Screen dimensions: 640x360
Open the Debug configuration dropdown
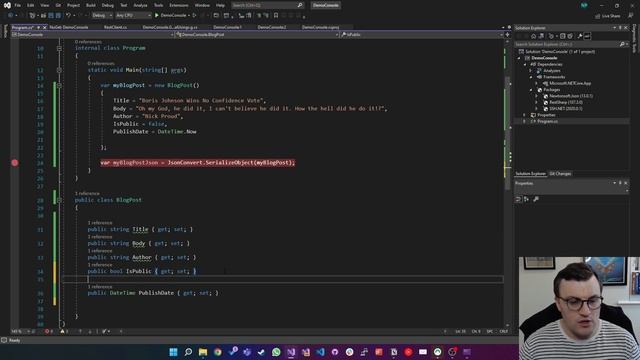pos(102,16)
